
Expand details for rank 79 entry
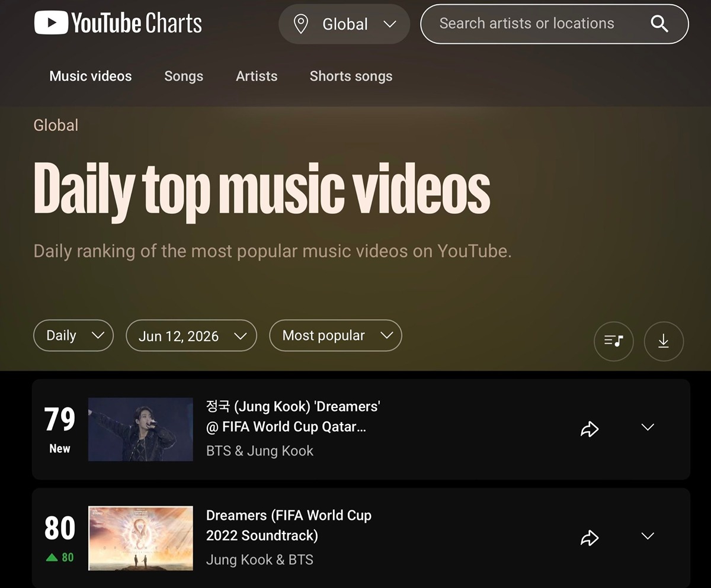point(648,428)
